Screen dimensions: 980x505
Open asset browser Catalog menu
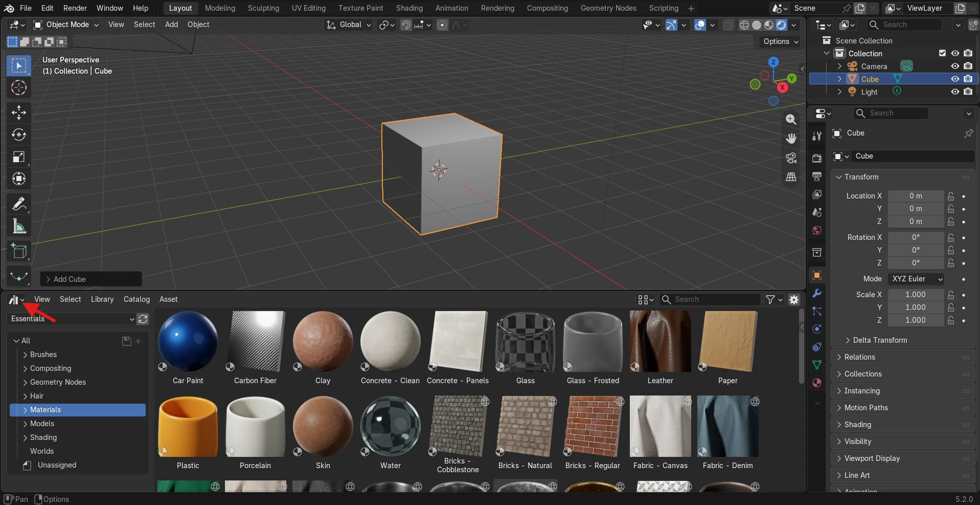(x=136, y=299)
